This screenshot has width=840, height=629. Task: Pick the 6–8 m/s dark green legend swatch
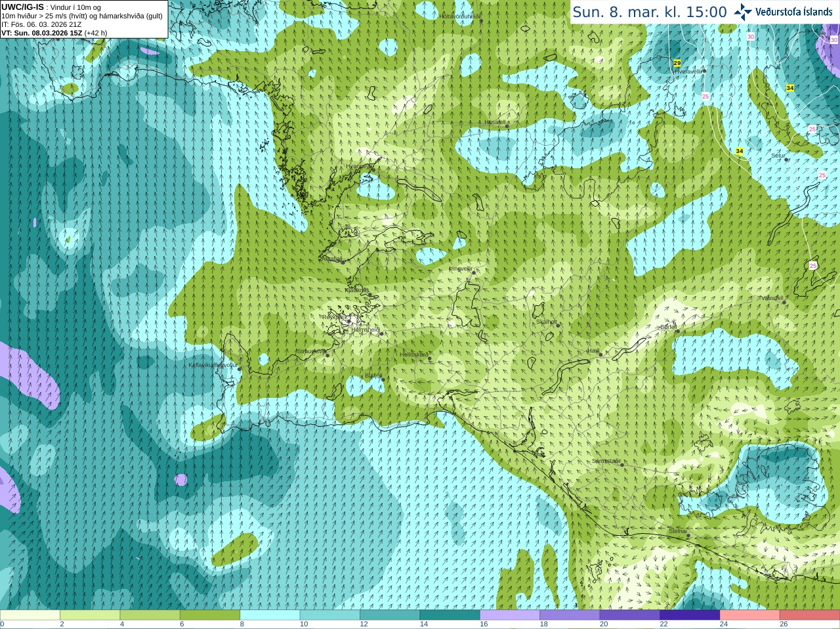[210, 615]
